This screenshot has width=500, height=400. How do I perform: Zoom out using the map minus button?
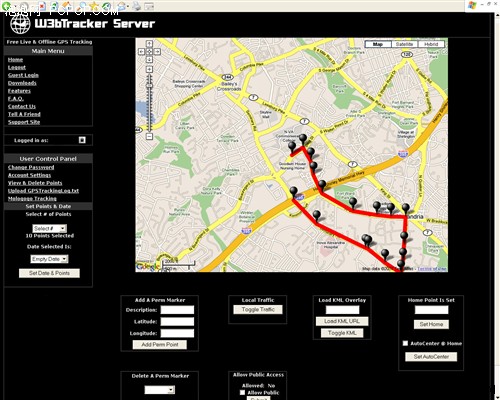point(149,136)
